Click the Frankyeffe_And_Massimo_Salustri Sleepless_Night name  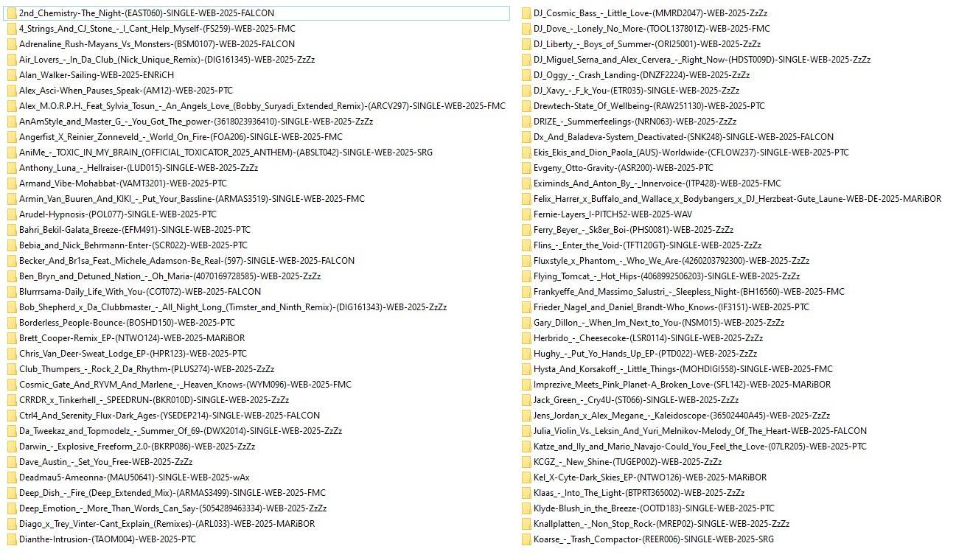(x=689, y=292)
